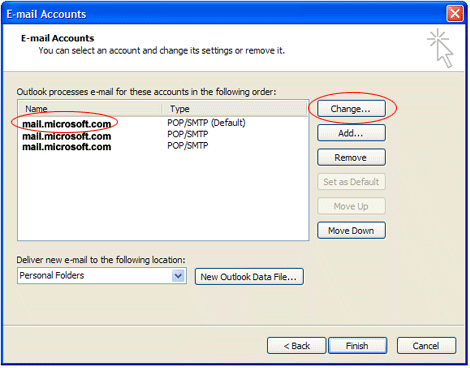Click the Type column header

234,109
